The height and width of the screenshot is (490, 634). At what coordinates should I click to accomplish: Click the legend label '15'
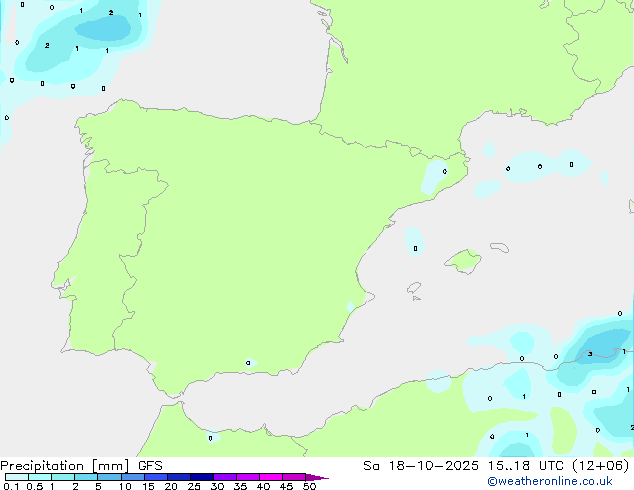[148, 486]
